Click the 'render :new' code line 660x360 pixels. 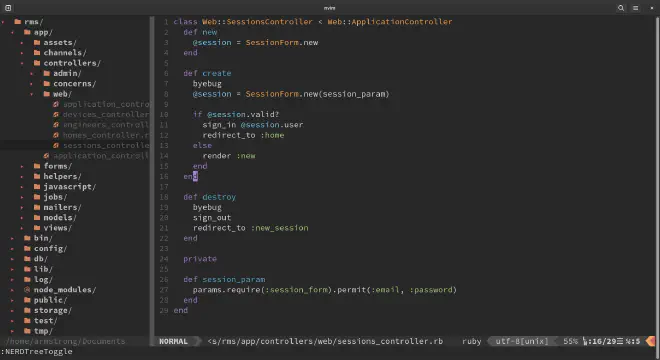click(229, 156)
